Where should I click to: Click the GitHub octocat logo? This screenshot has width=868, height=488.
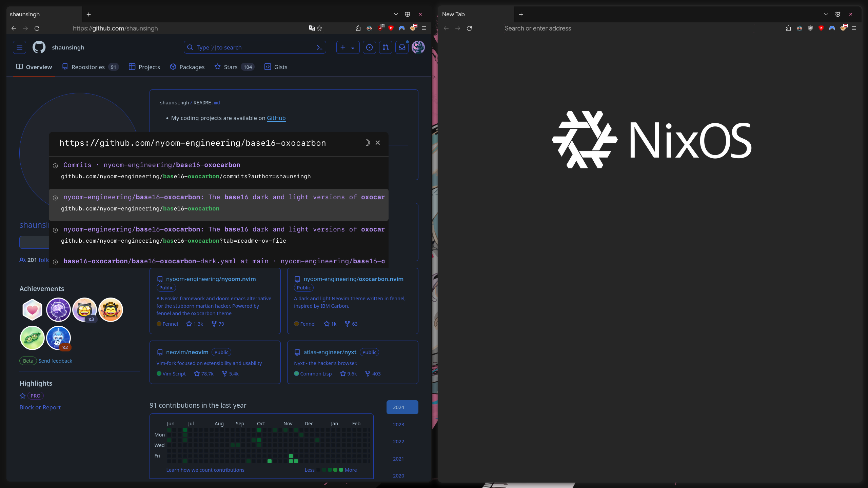pyautogui.click(x=39, y=47)
